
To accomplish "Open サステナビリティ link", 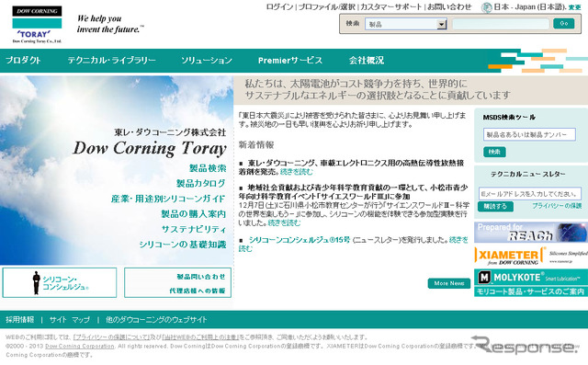I will [194, 229].
